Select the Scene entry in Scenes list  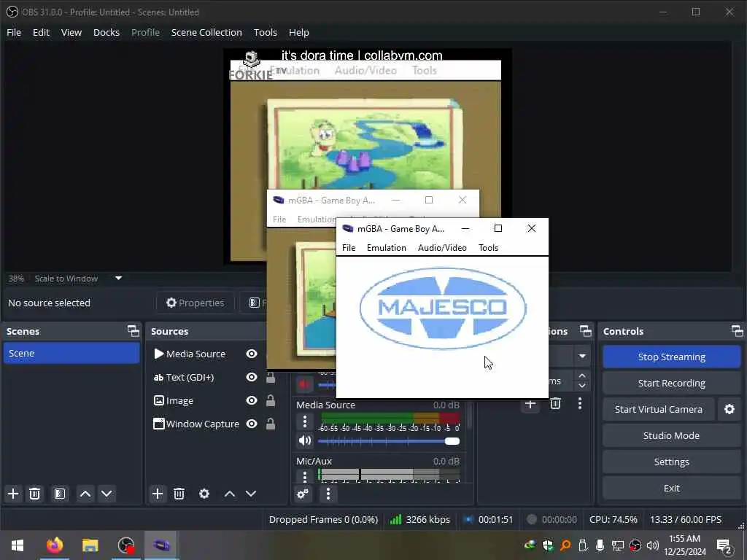click(x=71, y=354)
